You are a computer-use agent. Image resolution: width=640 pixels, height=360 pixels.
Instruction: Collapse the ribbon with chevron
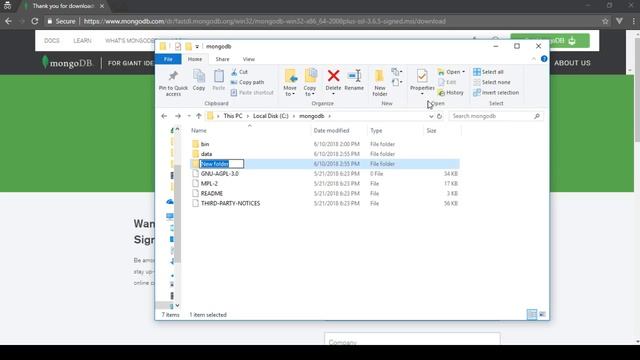click(533, 59)
